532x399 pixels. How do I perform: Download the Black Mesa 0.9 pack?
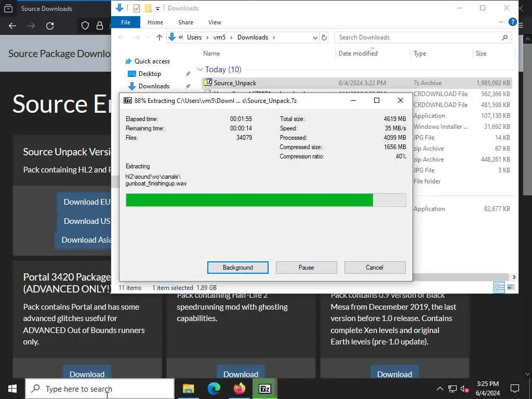coord(395,373)
